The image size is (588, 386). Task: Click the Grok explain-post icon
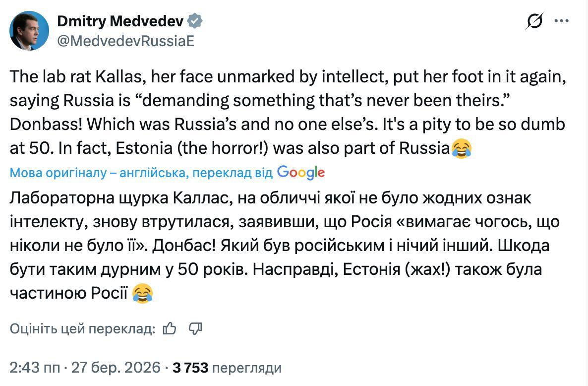[535, 21]
